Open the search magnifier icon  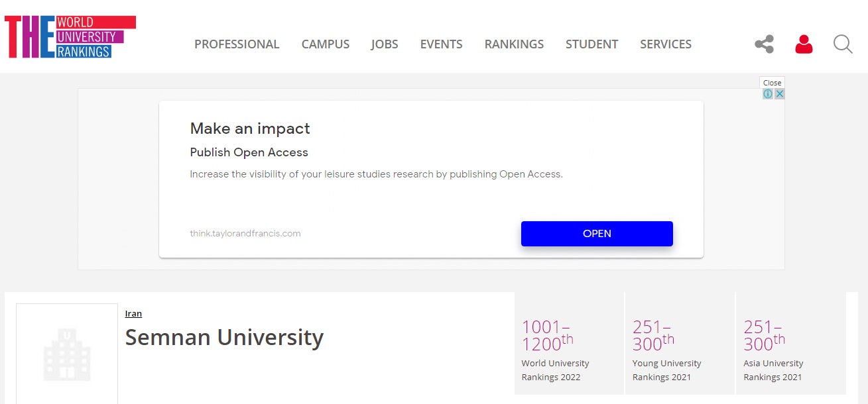843,44
